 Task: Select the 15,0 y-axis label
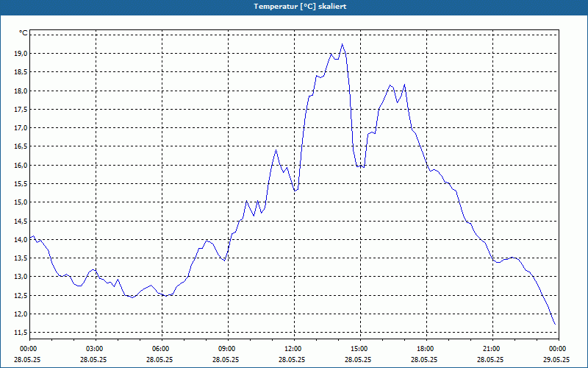click(x=21, y=202)
